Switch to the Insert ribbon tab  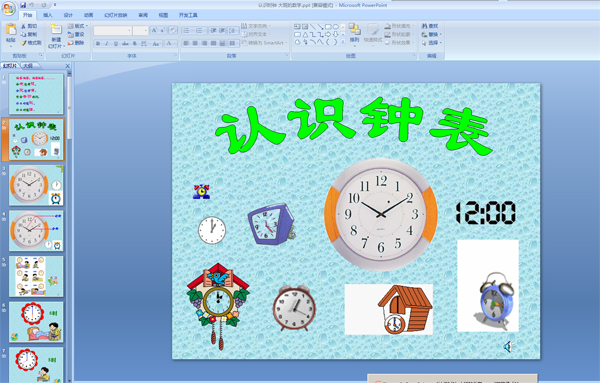[x=47, y=15]
